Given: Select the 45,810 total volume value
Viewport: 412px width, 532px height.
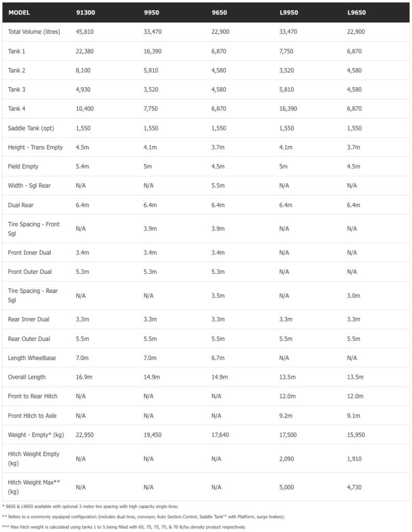Looking at the screenshot, I should tap(85, 32).
